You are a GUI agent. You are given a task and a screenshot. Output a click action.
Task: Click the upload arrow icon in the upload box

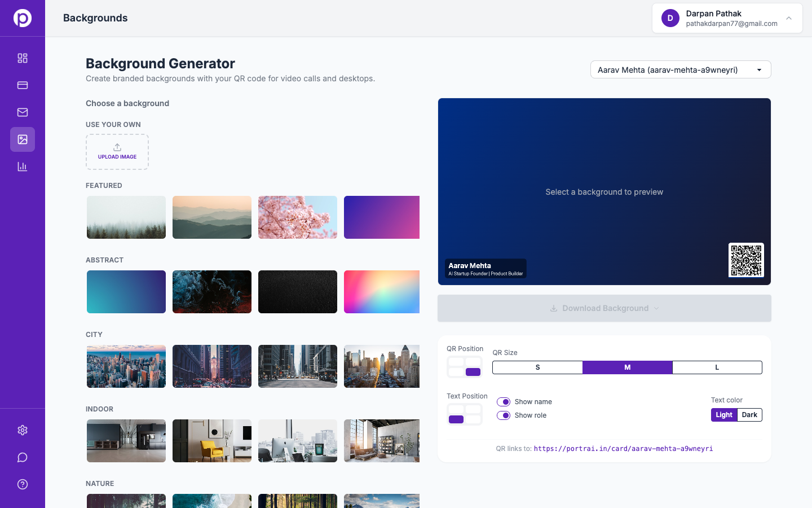(117, 147)
